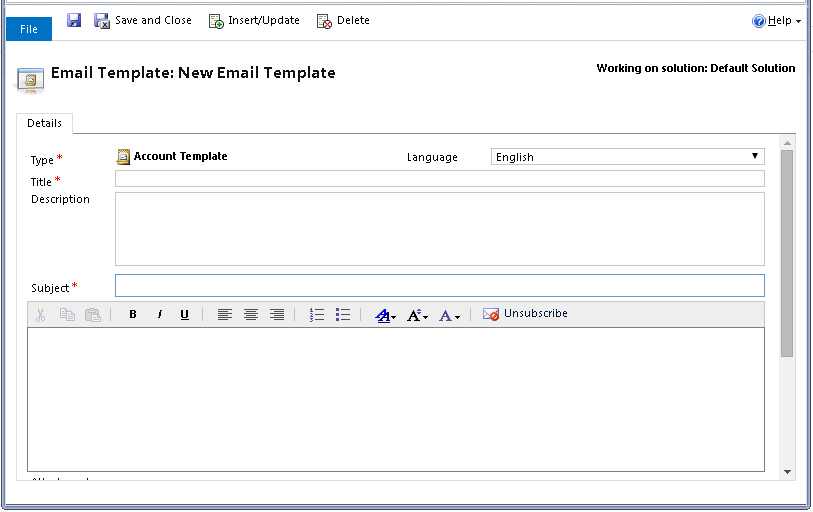This screenshot has width=813, height=512.
Task: Expand the Language dropdown
Action: (x=627, y=157)
